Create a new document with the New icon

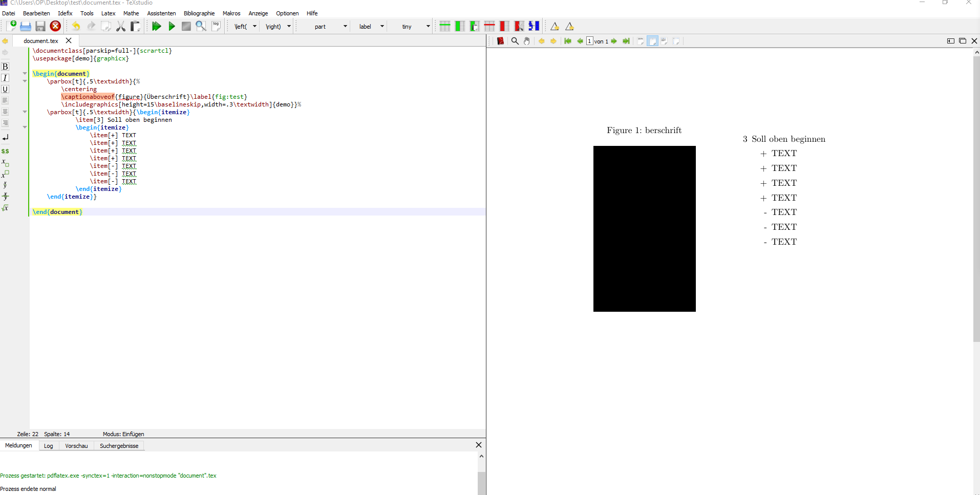pos(11,26)
